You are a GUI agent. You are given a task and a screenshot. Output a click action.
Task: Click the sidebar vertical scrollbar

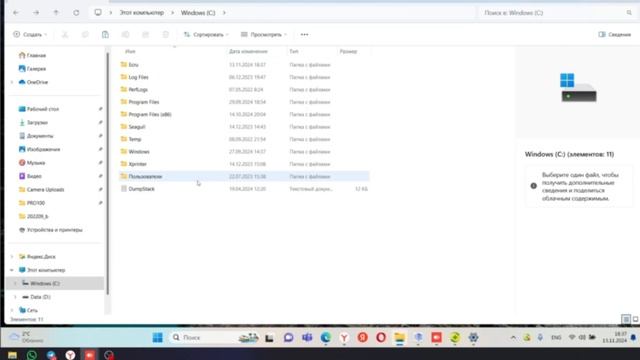[108, 173]
